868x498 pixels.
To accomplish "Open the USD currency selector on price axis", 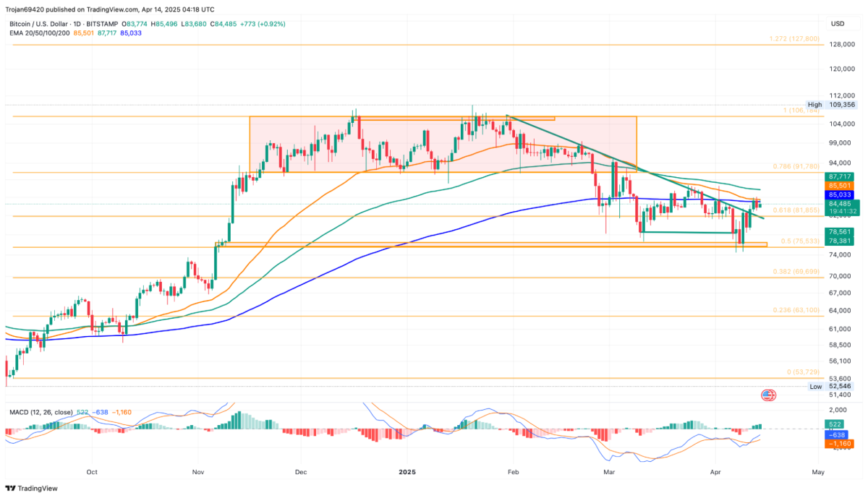I will [839, 23].
